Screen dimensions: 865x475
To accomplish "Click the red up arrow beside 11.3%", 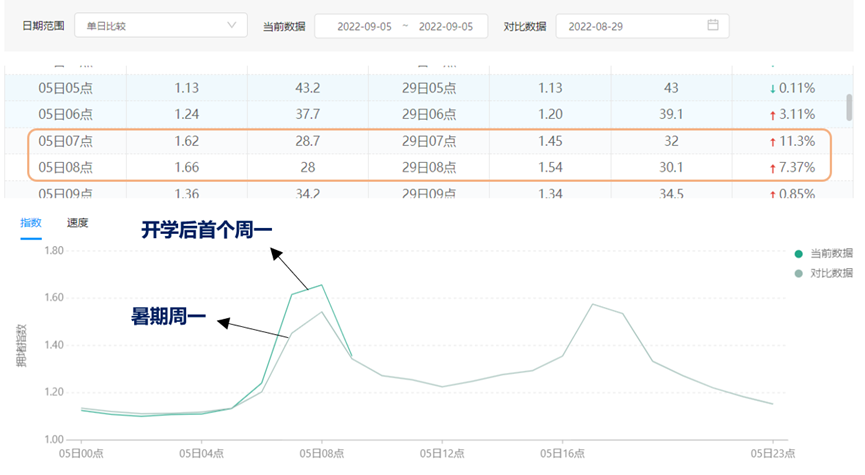I will 773,141.
